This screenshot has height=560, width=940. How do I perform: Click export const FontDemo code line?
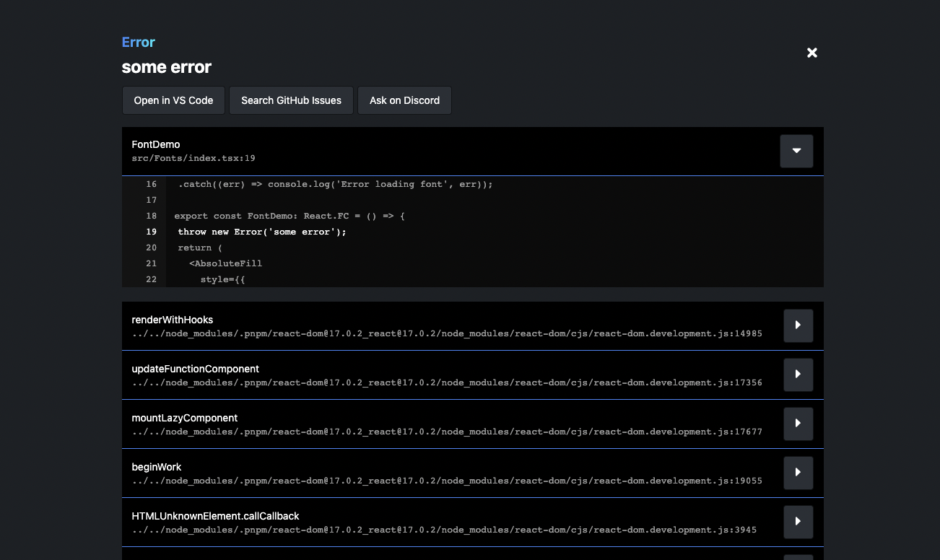pyautogui.click(x=289, y=216)
